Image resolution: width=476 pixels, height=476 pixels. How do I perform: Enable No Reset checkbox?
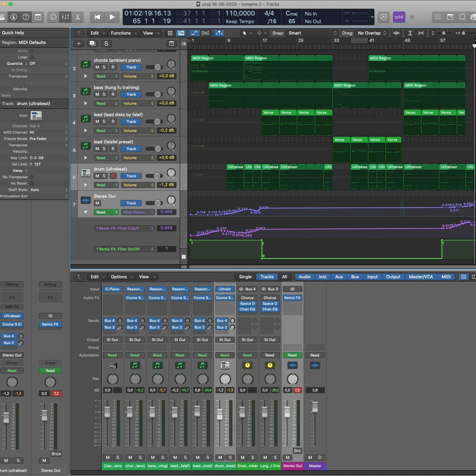(32, 184)
